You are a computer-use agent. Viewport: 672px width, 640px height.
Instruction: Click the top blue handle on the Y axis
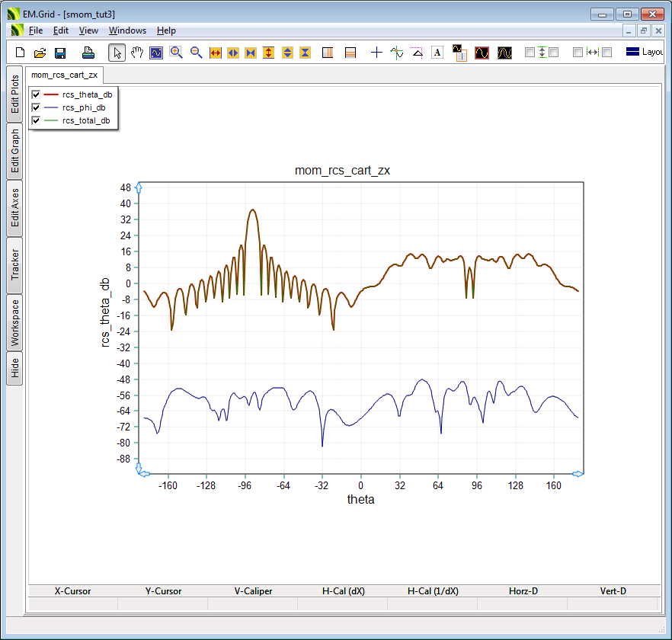(138, 187)
